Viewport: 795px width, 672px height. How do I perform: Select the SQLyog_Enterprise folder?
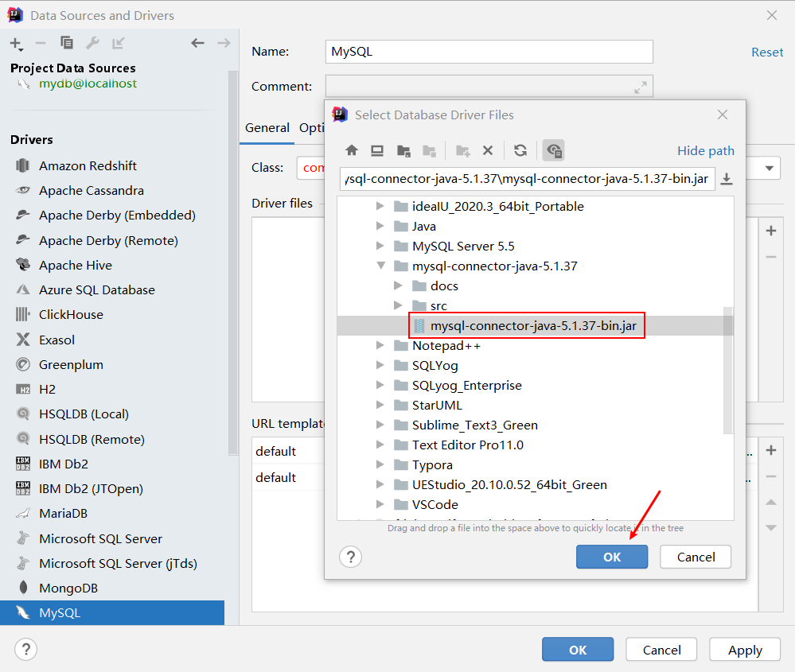click(x=467, y=386)
